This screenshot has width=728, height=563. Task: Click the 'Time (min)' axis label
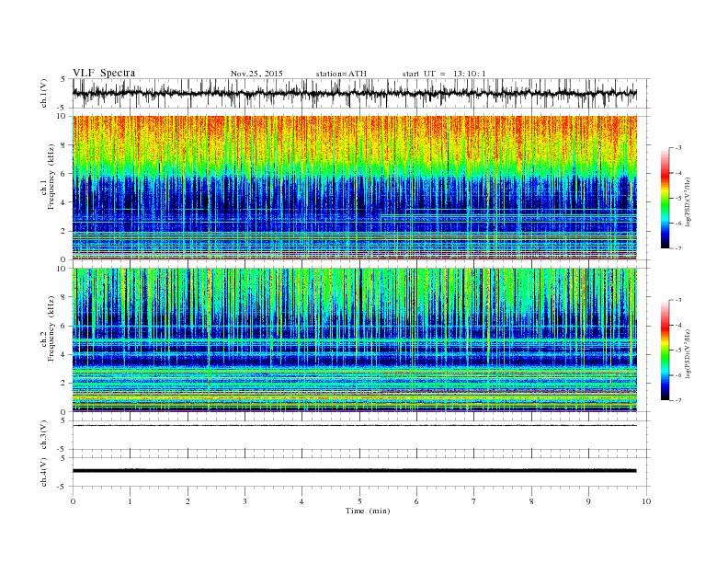tap(368, 511)
